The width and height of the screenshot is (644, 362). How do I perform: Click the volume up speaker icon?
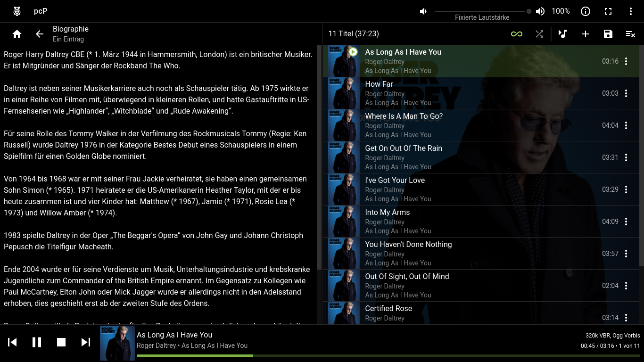(540, 11)
